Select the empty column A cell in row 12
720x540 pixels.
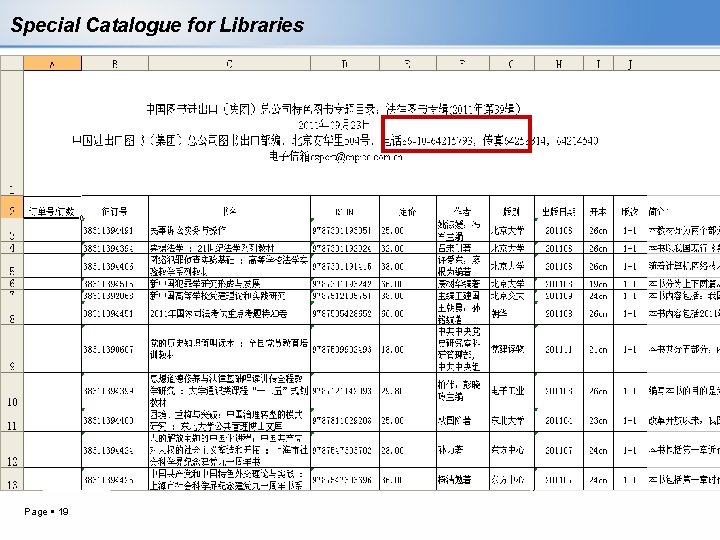click(x=52, y=450)
